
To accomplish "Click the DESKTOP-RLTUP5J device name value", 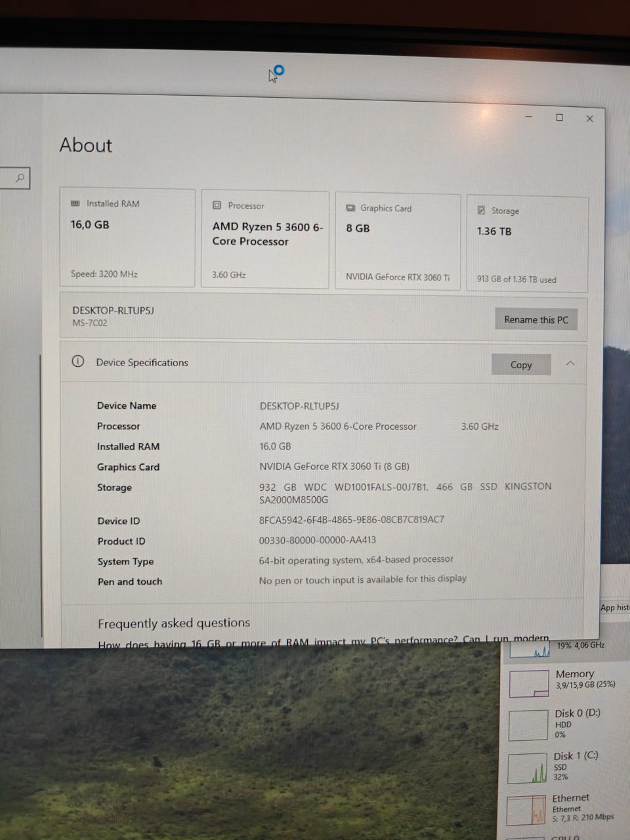I will click(x=299, y=406).
